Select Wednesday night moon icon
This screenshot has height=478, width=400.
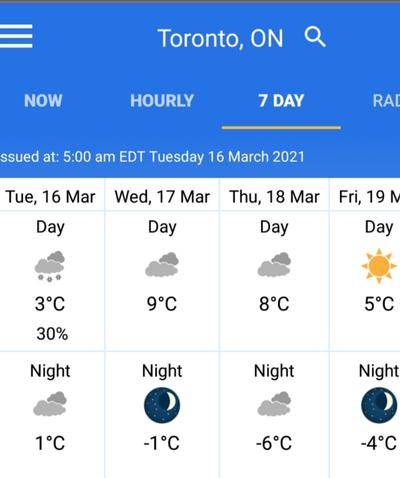162,405
